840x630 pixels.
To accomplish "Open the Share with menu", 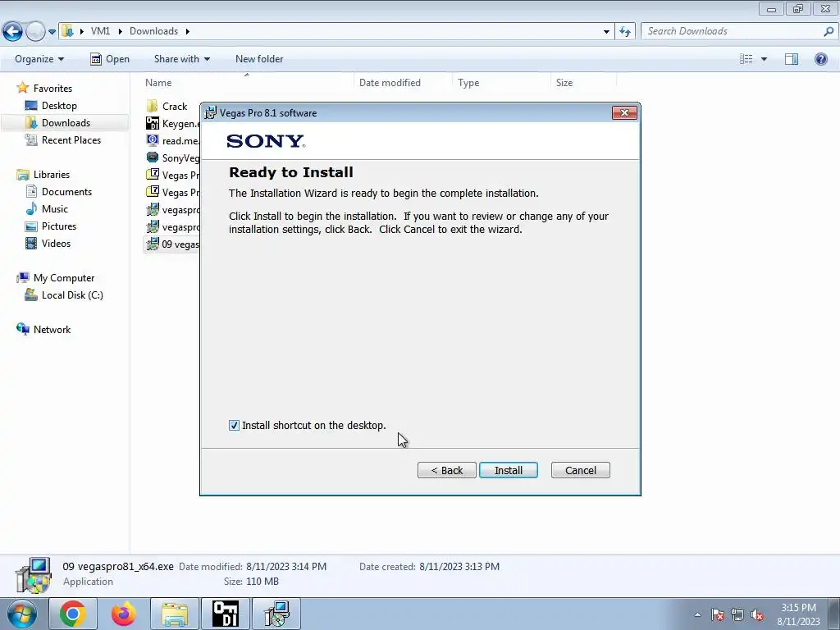I will (181, 59).
